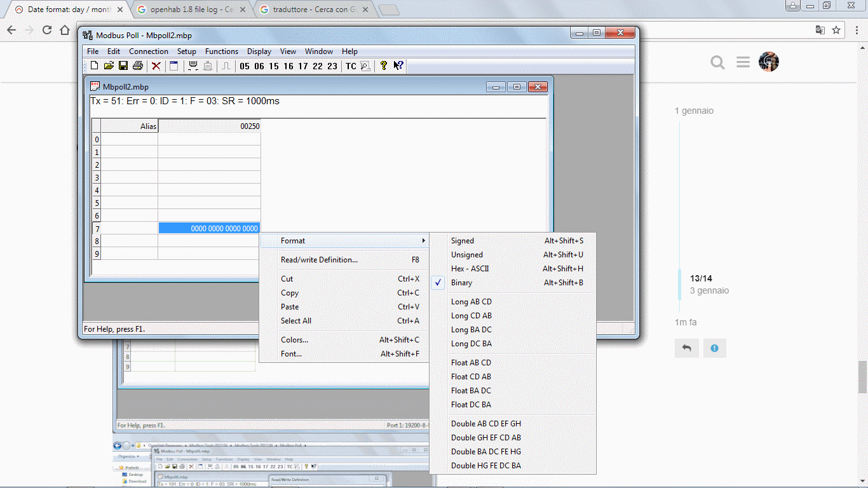The height and width of the screenshot is (488, 868).
Task: Click the New document icon in toolbar
Action: [x=95, y=65]
